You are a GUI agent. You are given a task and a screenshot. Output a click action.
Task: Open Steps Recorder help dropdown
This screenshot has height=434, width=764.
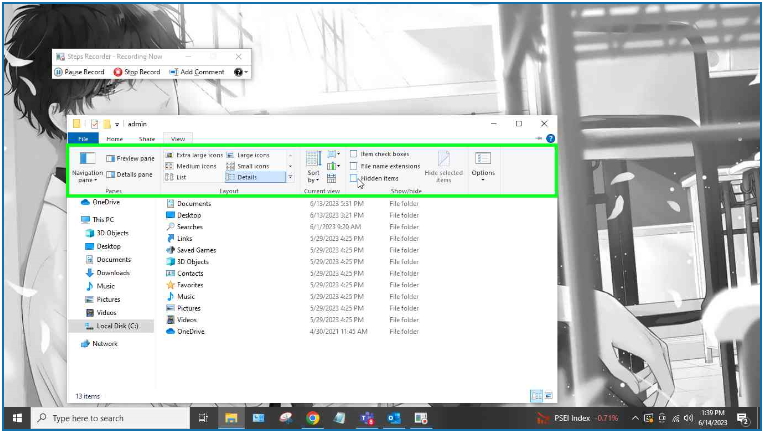241,72
